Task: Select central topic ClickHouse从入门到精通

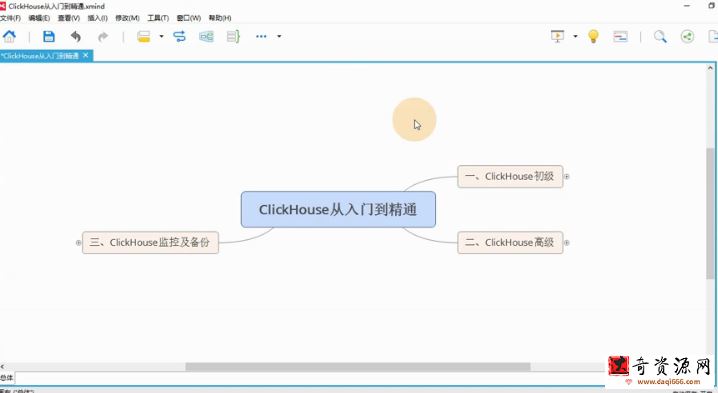Action: coord(338,209)
